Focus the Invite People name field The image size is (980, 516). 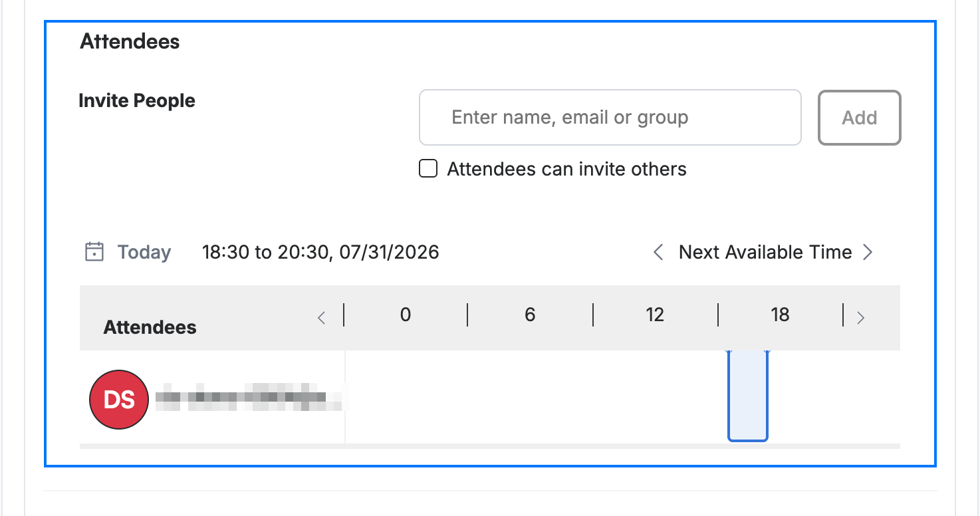[x=610, y=118]
